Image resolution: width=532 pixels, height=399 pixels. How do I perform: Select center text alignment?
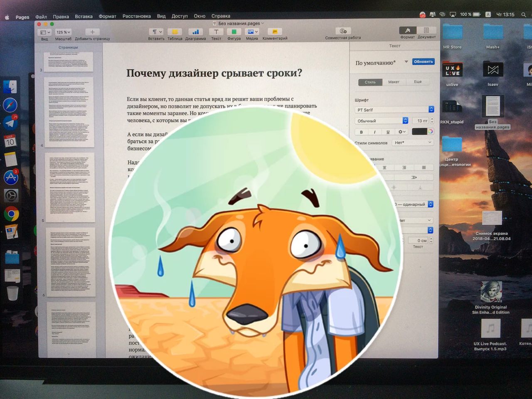click(x=384, y=167)
